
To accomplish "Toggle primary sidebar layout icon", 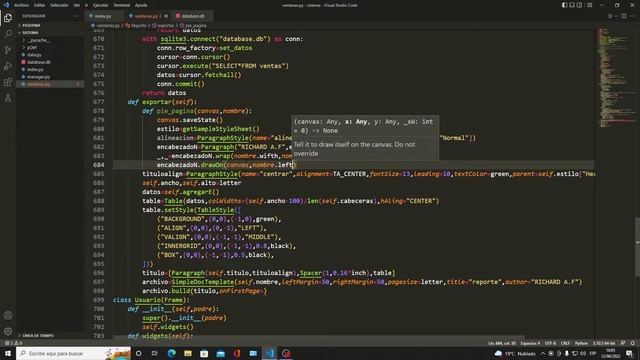I will tap(564, 5).
